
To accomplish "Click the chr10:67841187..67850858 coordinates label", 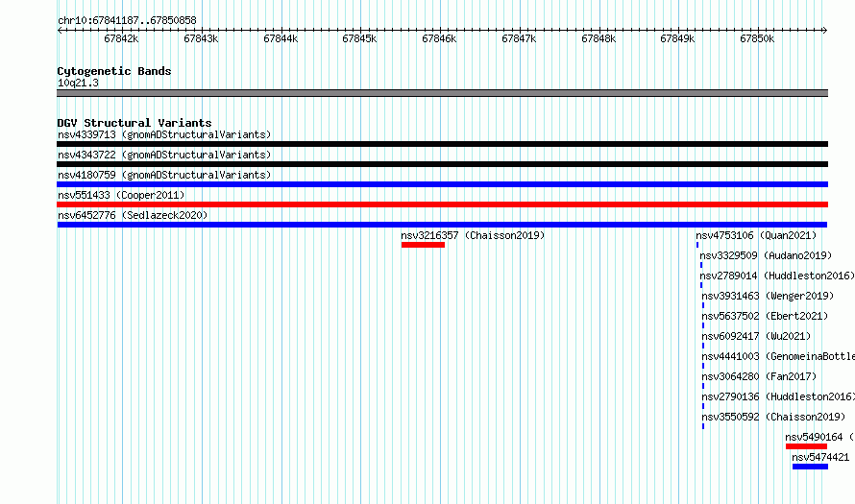I will [x=127, y=20].
